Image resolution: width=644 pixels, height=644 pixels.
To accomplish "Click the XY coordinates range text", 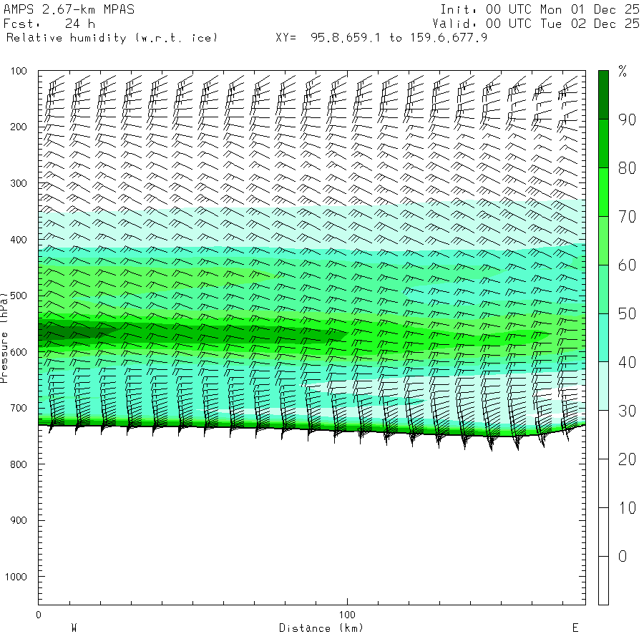I will [381, 38].
